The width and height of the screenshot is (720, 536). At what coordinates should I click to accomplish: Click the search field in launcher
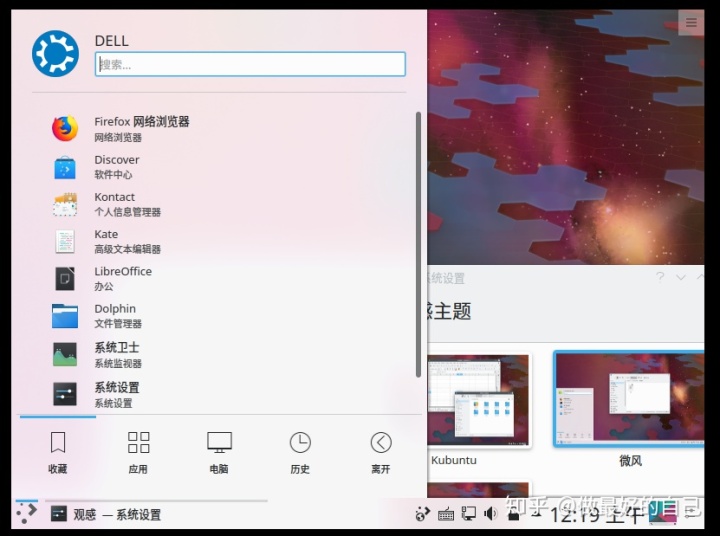(x=250, y=64)
